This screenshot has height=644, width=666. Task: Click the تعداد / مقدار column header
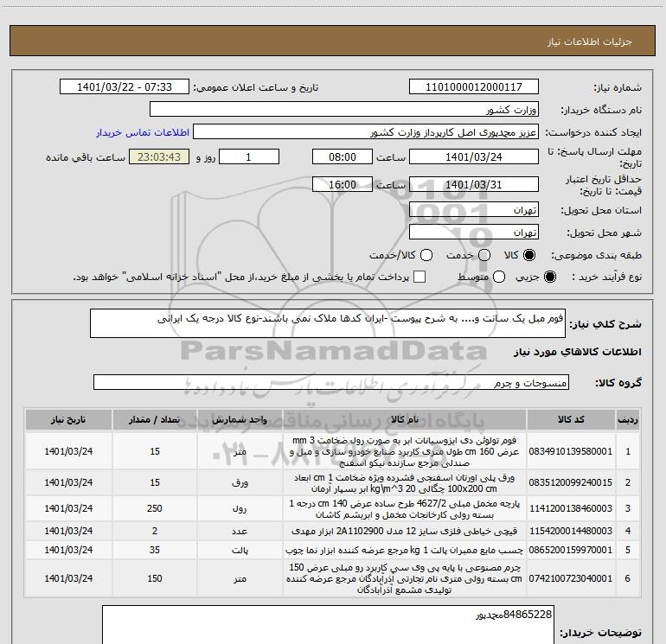155,420
